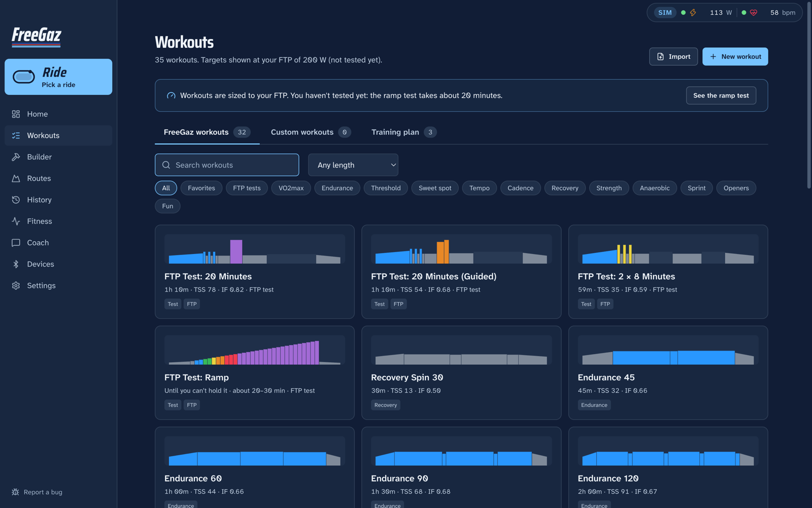Toggle the Openers filter chip
The image size is (812, 508).
coord(736,188)
